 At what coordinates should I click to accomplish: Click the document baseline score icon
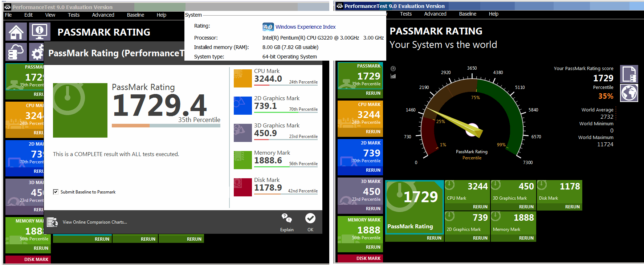pyautogui.click(x=629, y=74)
